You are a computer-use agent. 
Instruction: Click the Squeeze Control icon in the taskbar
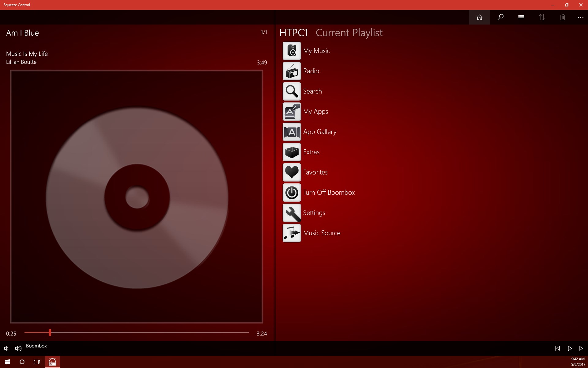click(x=51, y=362)
